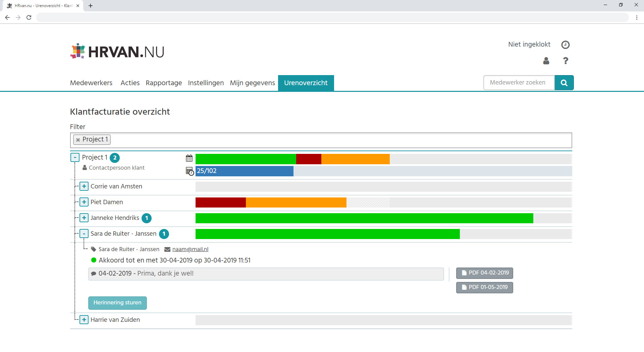Download PDF 01-05-2019
The image size is (644, 352).
point(485,287)
